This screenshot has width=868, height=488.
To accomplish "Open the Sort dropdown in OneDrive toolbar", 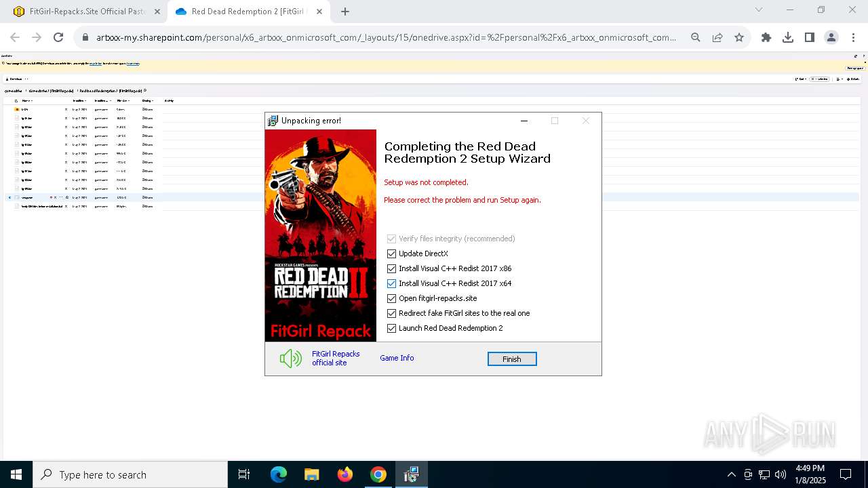I will pos(801,79).
